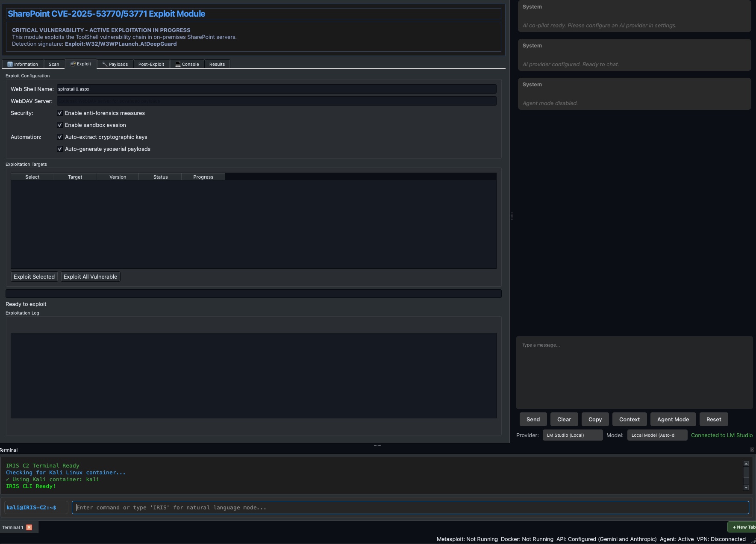
Task: Switch to the Post-Exploit tab
Action: click(151, 64)
